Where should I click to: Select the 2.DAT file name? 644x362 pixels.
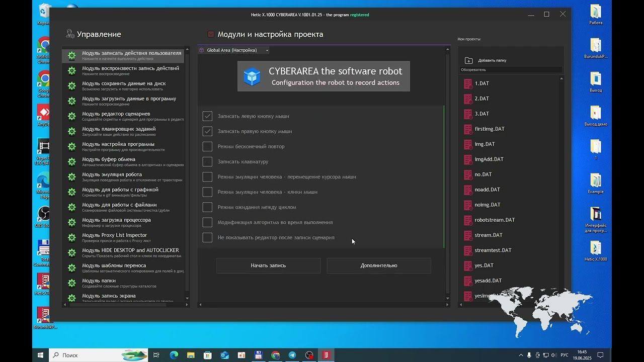coord(482,99)
